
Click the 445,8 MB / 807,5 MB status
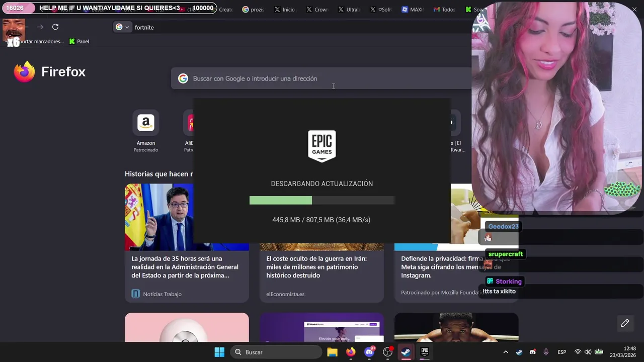321,220
